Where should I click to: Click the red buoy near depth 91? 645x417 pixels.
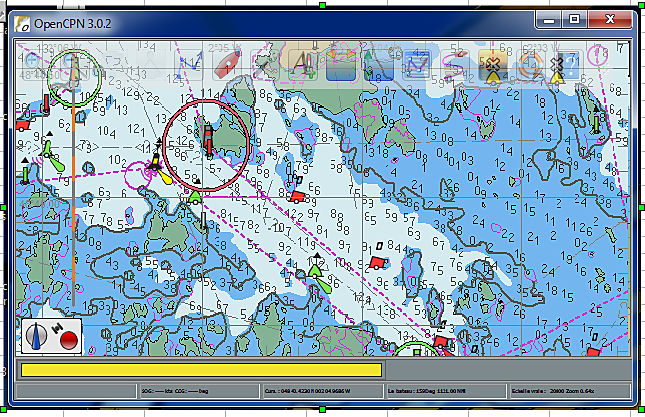click(x=378, y=263)
